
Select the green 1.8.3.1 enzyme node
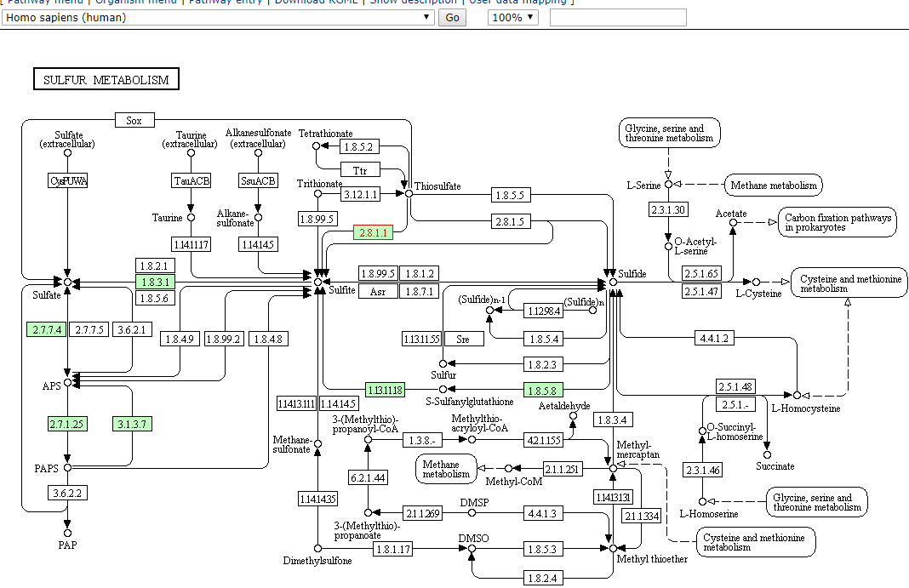tap(156, 282)
